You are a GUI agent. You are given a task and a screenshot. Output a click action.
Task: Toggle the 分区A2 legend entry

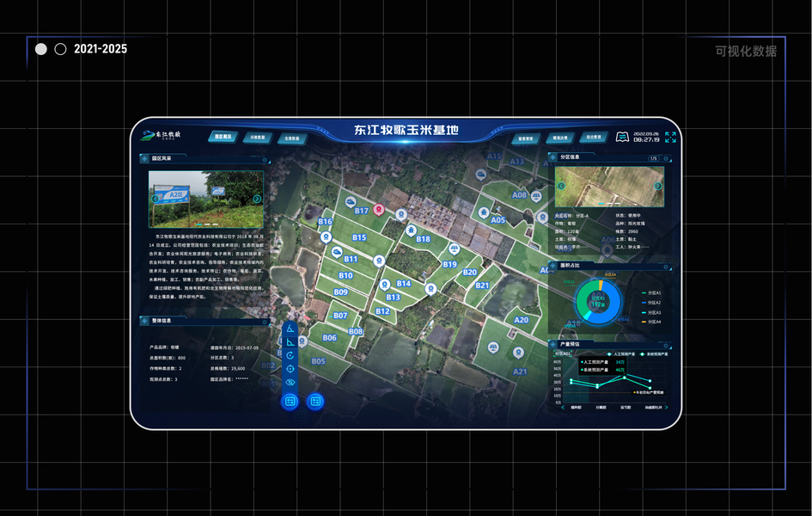point(651,303)
